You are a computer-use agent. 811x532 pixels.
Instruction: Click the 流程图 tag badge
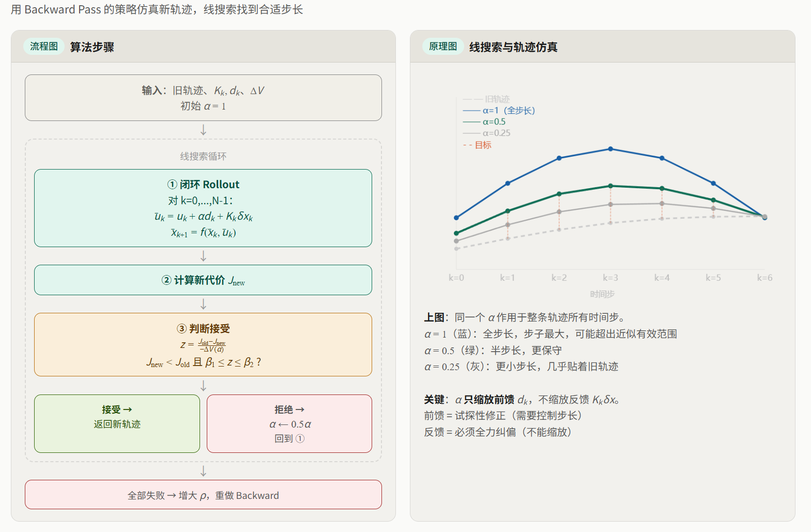(x=44, y=47)
